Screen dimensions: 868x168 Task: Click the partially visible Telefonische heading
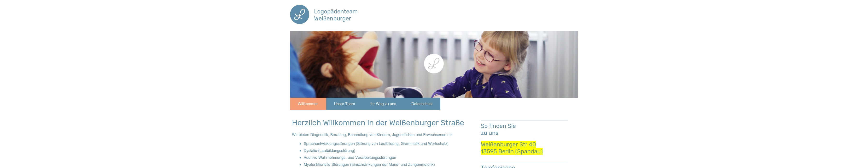point(498,166)
